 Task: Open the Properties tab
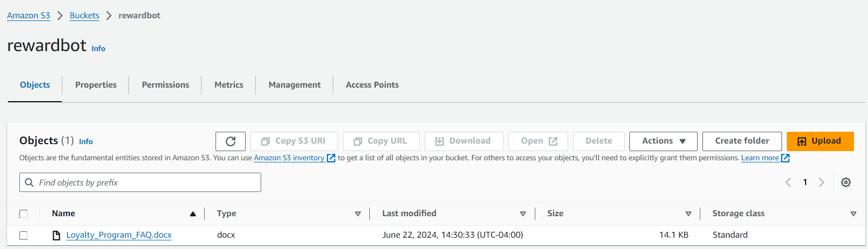[96, 85]
